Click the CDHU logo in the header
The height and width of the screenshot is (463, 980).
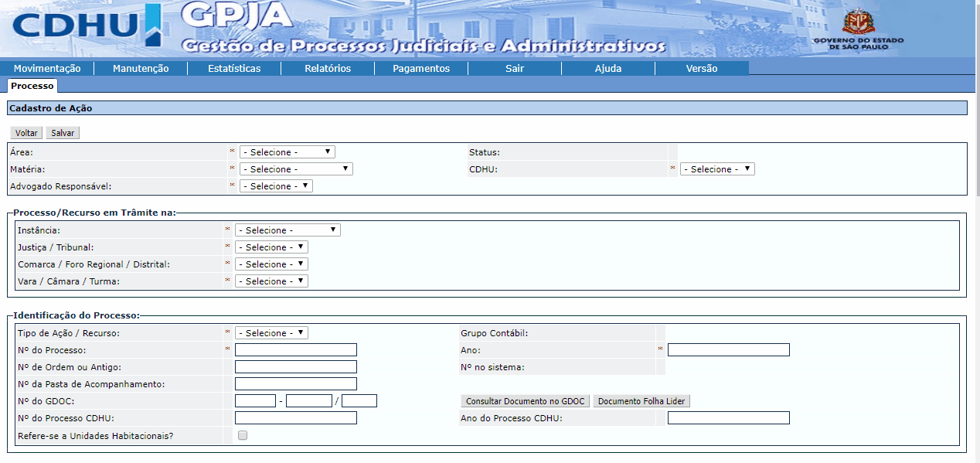pos(87,26)
